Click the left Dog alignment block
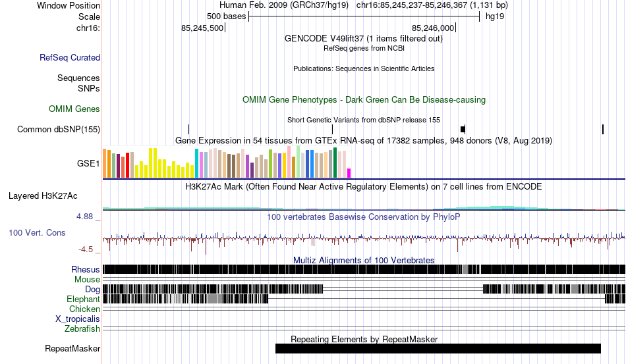 (213, 289)
